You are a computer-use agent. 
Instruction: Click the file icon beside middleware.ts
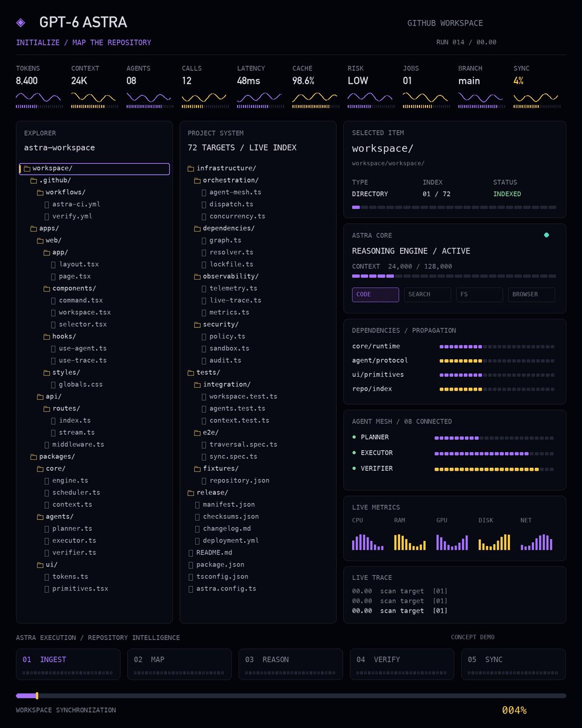(47, 445)
